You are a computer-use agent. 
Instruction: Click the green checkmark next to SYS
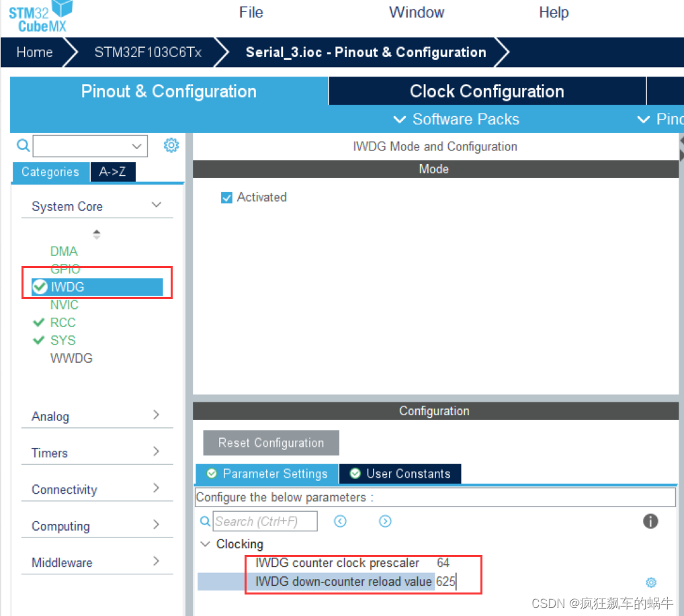39,341
